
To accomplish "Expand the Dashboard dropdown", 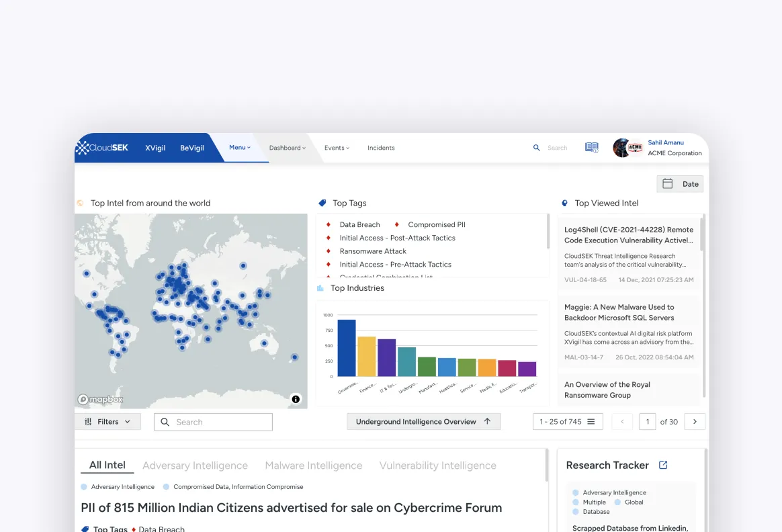I will (x=288, y=148).
